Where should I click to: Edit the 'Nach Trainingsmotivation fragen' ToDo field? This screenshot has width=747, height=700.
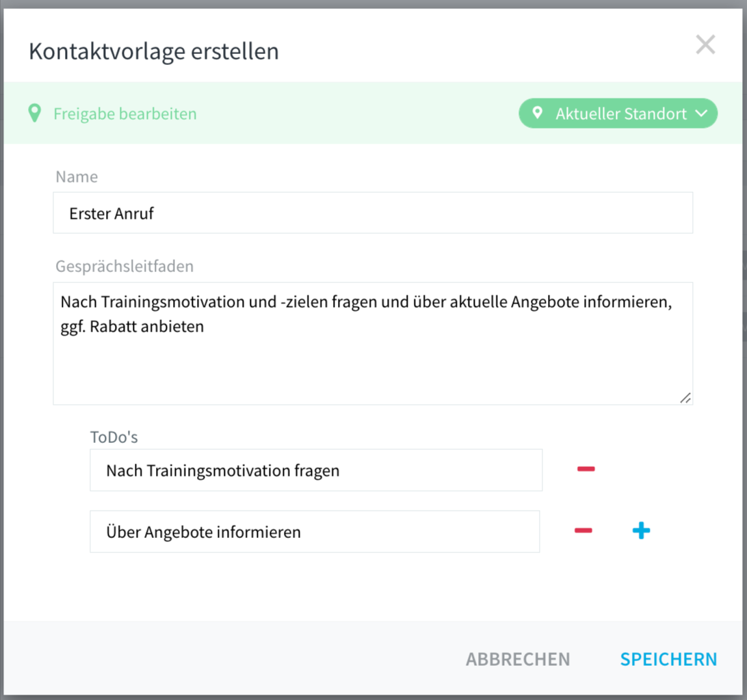pos(316,470)
